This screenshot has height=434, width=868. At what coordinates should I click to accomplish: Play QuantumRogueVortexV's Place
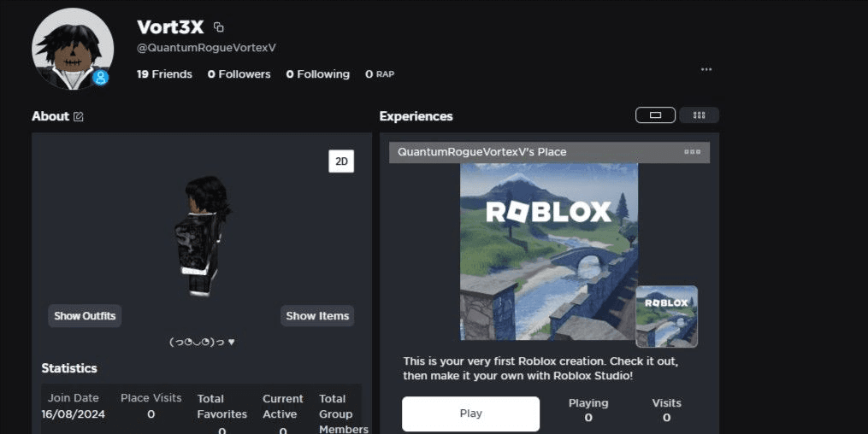pyautogui.click(x=470, y=413)
